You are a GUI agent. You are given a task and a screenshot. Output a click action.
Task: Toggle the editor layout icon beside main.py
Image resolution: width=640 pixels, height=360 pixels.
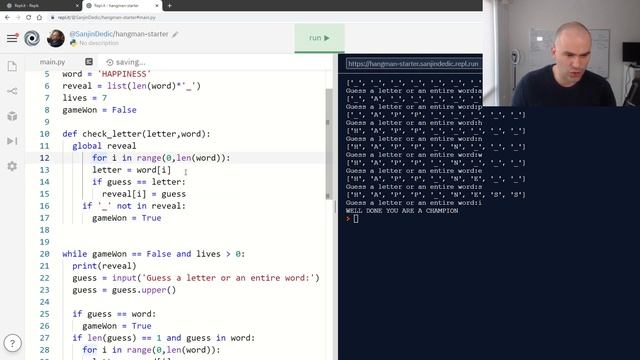(89, 62)
